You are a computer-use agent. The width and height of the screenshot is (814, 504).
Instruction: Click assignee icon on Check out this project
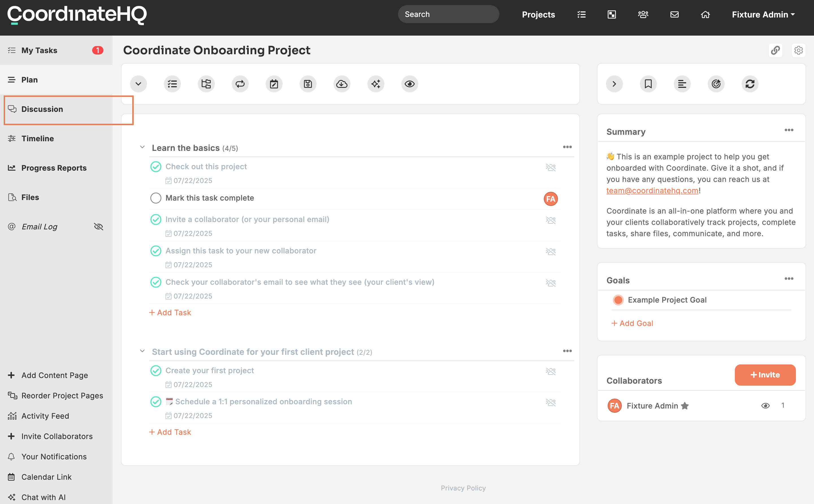point(551,167)
